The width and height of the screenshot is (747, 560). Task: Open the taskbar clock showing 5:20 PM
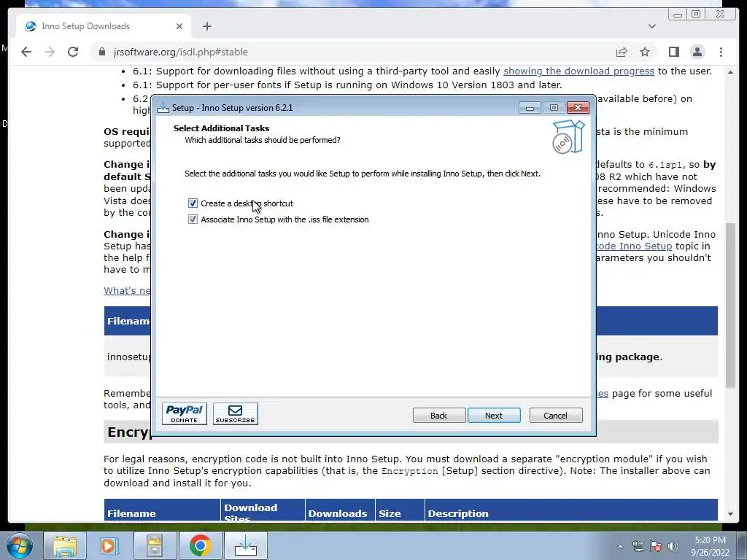point(710,546)
